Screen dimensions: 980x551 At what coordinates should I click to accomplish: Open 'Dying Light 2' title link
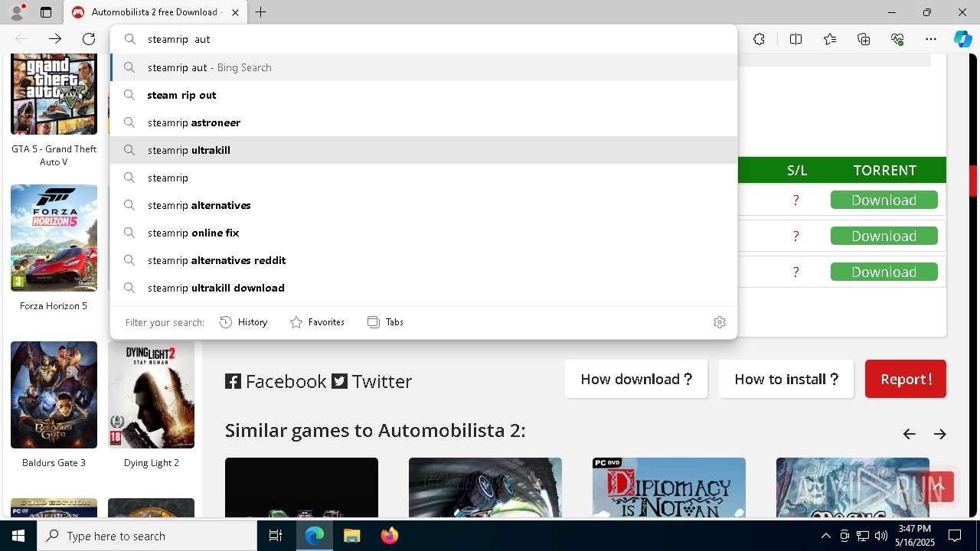152,462
